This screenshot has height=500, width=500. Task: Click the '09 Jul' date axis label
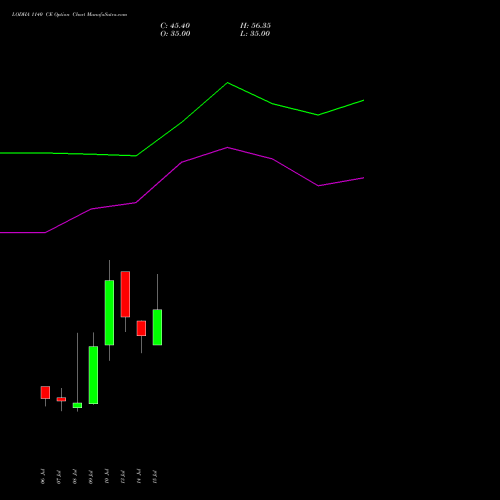tap(91, 476)
